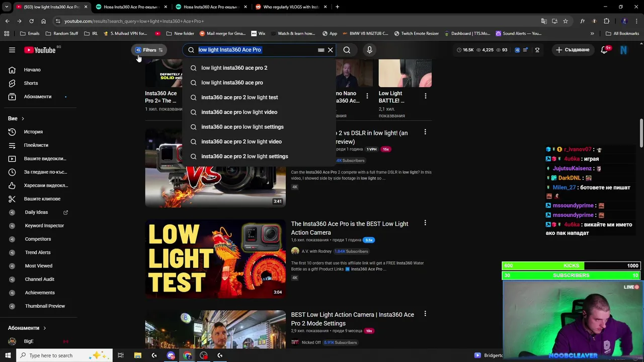Click the vidIQ trophy icon in the stats bar
The height and width of the screenshot is (362, 644).
[x=537, y=50]
